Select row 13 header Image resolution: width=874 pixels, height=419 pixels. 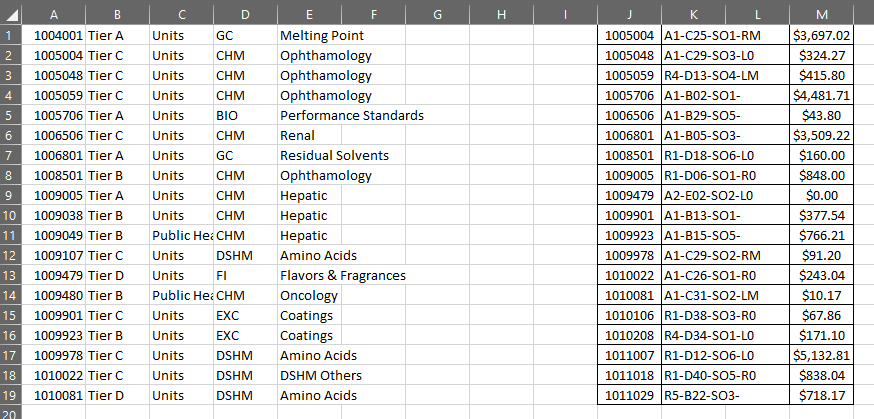pyautogui.click(x=11, y=275)
